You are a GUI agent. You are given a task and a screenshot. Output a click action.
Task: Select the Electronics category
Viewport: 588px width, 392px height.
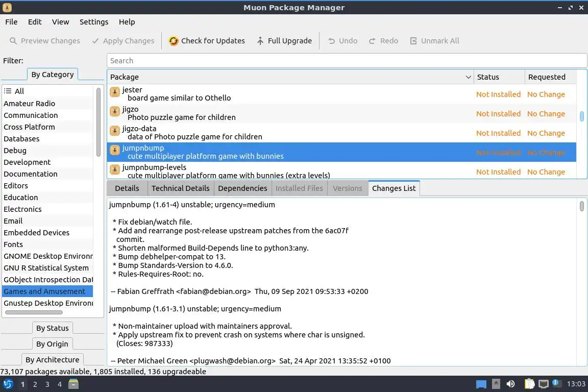[47, 209]
